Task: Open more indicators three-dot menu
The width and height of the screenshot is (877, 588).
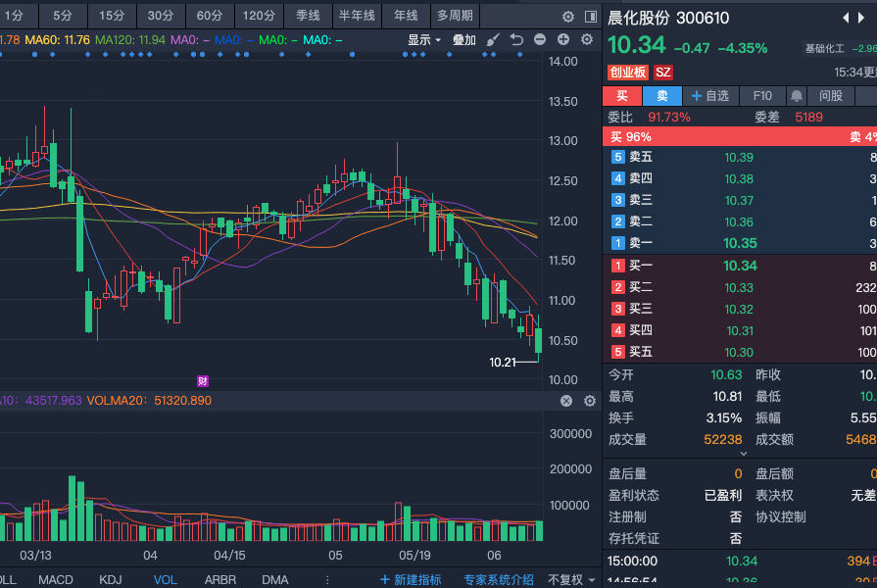Action: coord(327,580)
